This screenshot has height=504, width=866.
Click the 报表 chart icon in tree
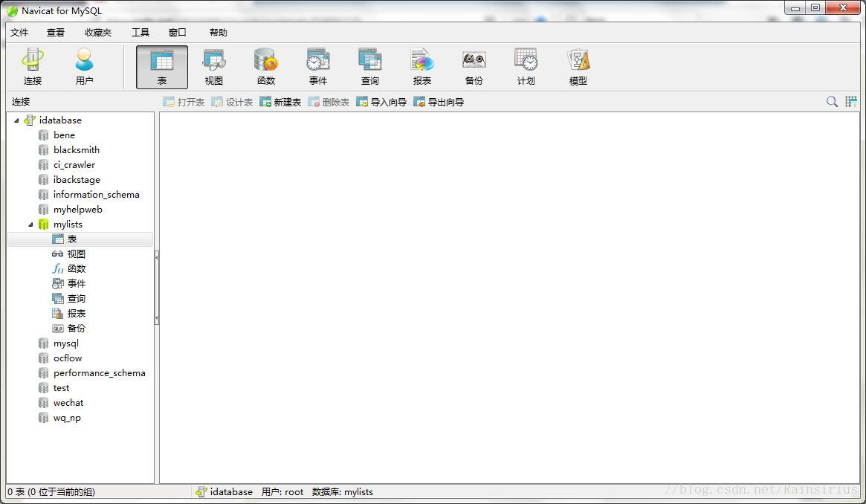(57, 314)
